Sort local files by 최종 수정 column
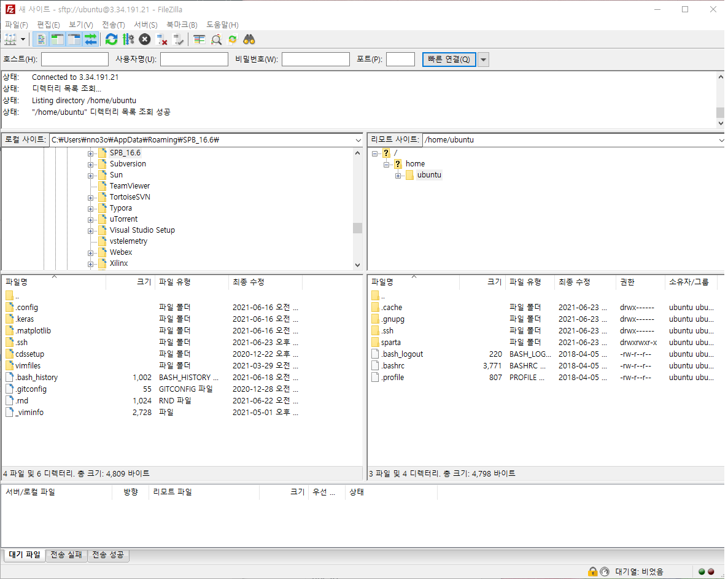728x579 pixels. click(266, 282)
